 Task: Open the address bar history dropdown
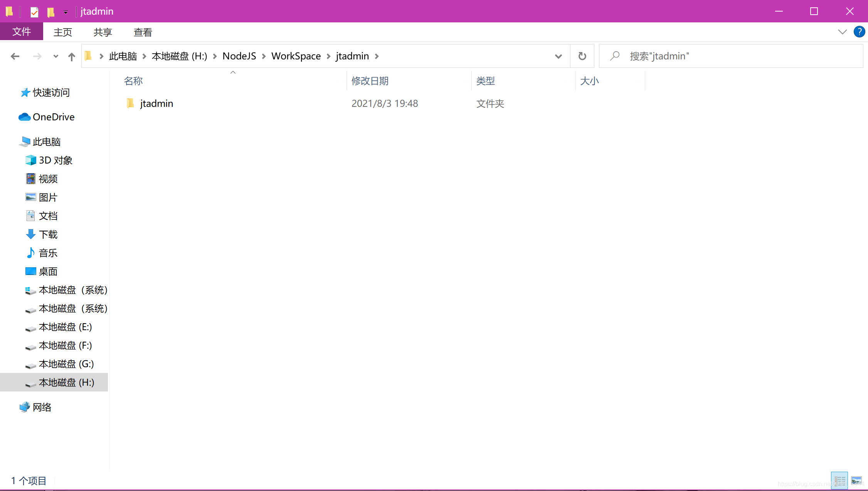[558, 56]
